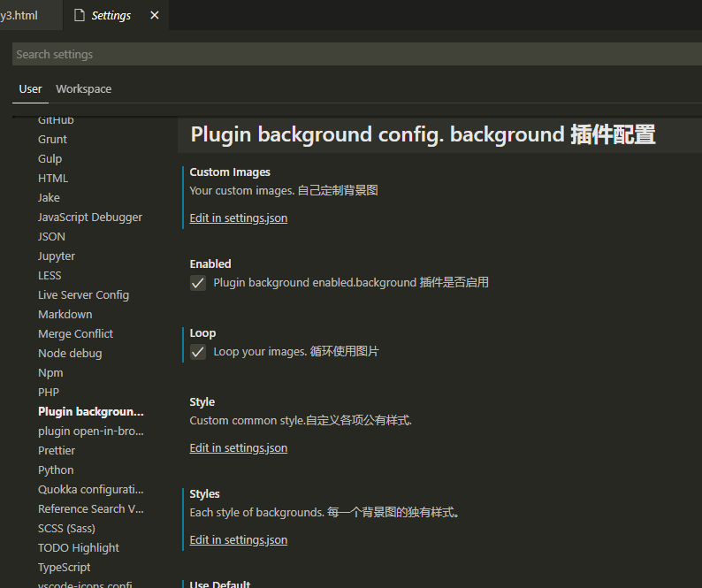Viewport: 702px width, 588px height.
Task: Navigate to plugin open-in-browser settings
Action: pos(91,431)
